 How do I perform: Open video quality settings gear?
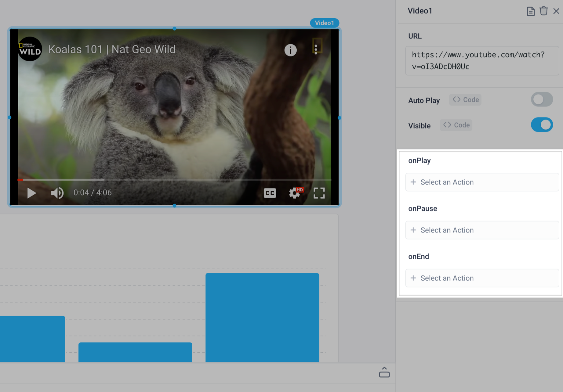[x=294, y=193]
